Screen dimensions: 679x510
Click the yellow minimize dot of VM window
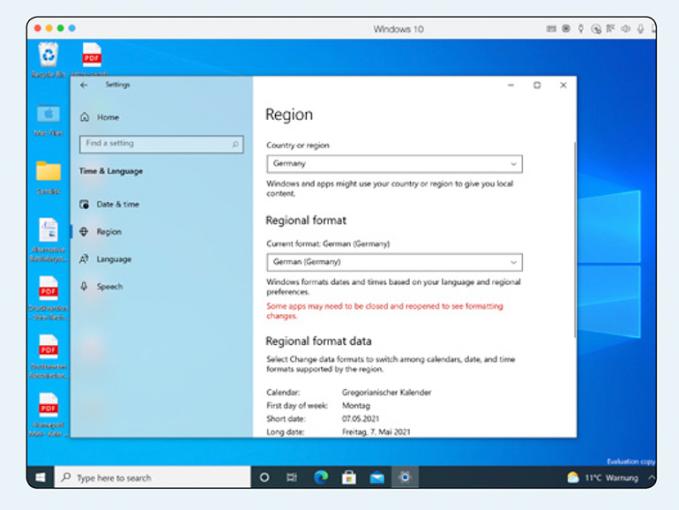tap(49, 28)
